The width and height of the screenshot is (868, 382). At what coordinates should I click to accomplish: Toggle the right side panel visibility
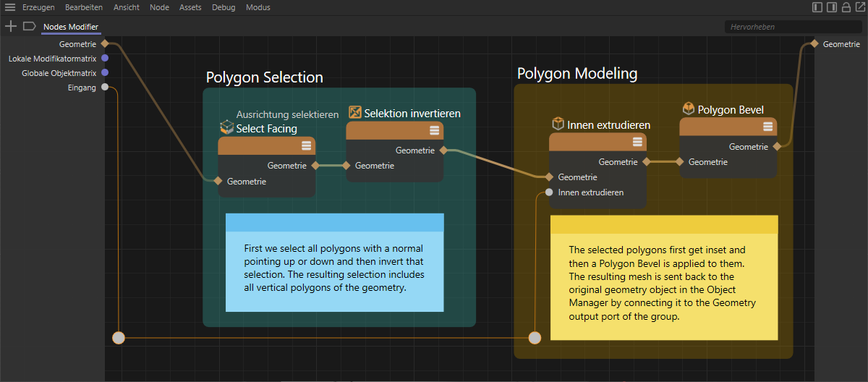coord(832,7)
